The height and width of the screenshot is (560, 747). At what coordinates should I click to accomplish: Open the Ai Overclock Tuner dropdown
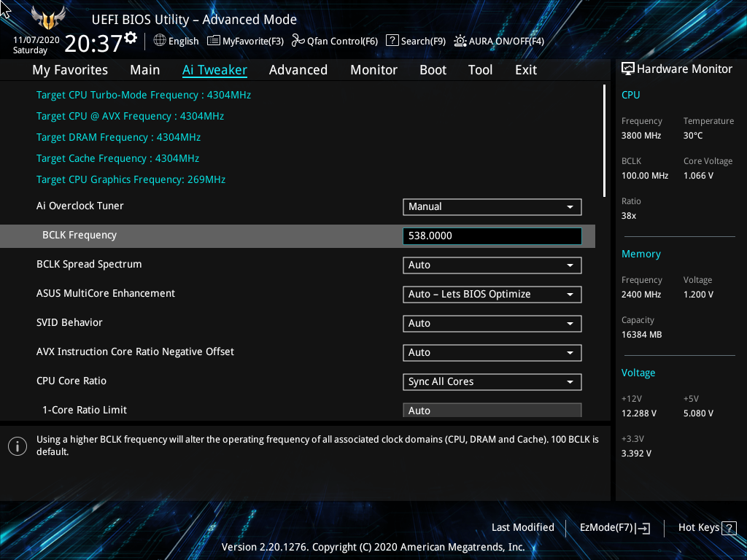(492, 206)
